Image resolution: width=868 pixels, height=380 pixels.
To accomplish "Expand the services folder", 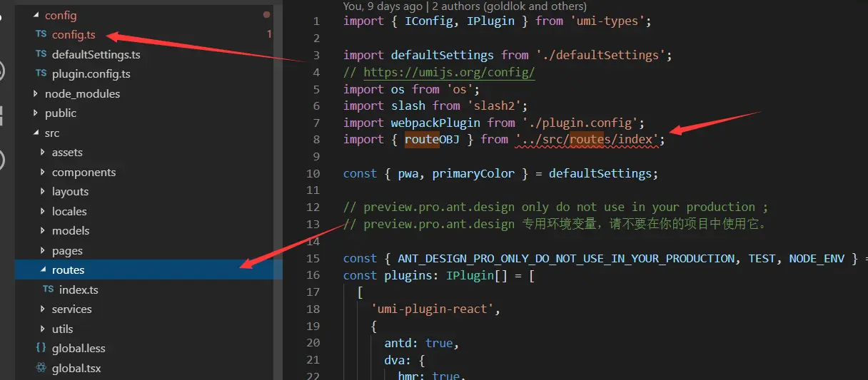I will 44,309.
